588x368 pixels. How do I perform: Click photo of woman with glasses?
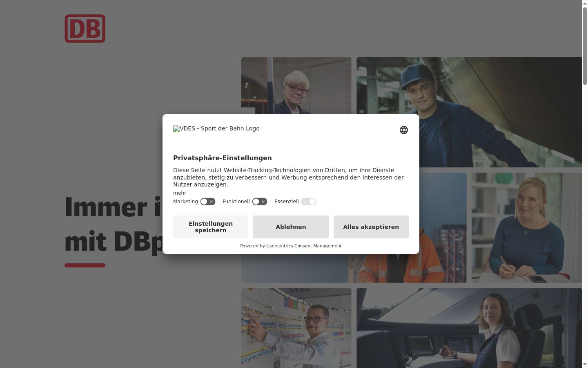pyautogui.click(x=296, y=86)
